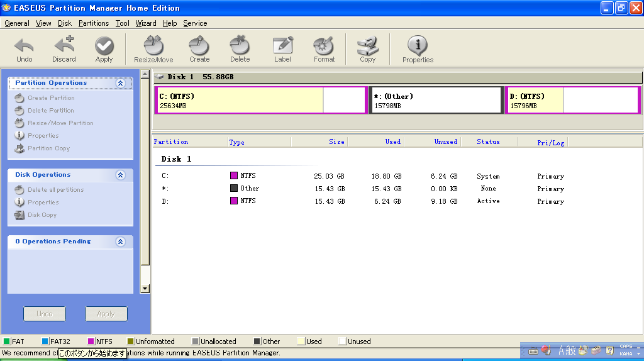644x361 pixels.
Task: Sort by the Type column header
Action: pos(260,142)
